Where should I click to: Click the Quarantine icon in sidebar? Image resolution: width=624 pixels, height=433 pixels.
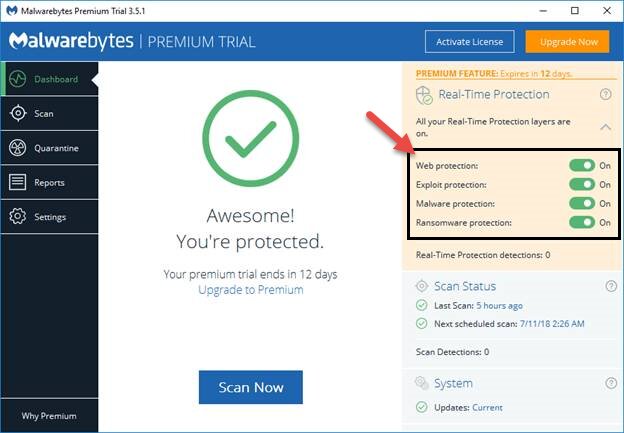[18, 148]
